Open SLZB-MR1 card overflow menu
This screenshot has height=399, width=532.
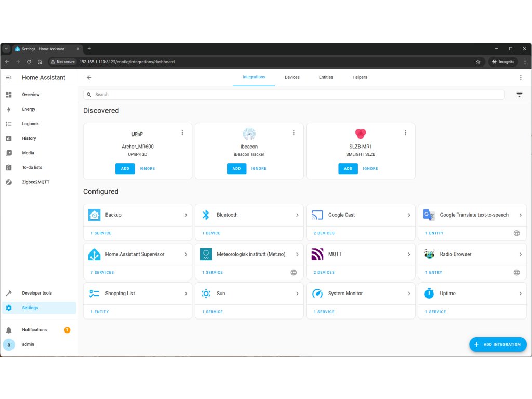405,133
